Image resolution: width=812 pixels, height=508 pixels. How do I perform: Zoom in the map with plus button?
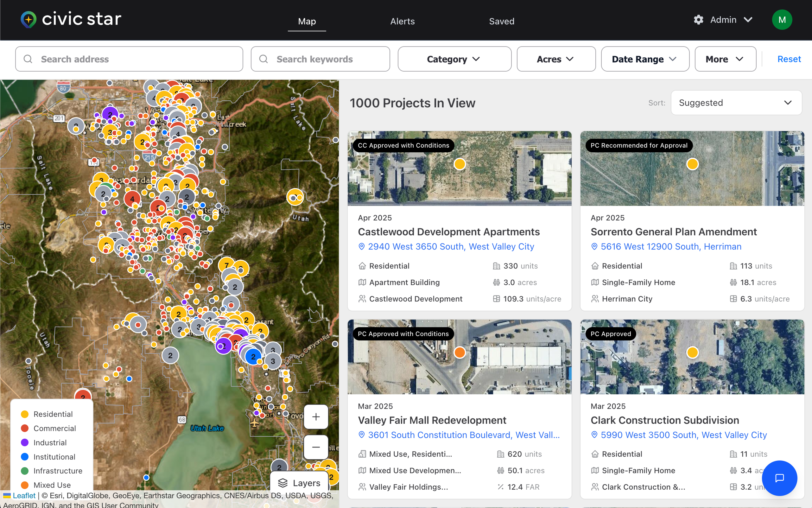pyautogui.click(x=315, y=417)
